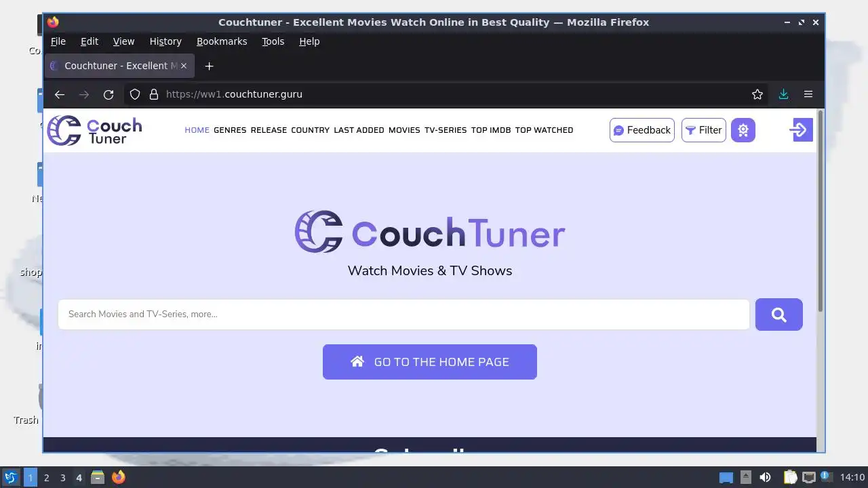Open the TOP IMDB nav link

(x=491, y=130)
